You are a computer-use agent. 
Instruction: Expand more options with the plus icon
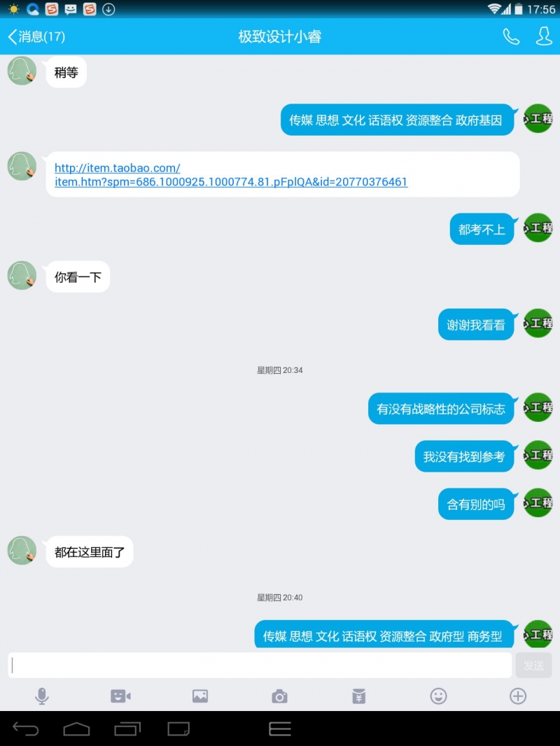518,696
